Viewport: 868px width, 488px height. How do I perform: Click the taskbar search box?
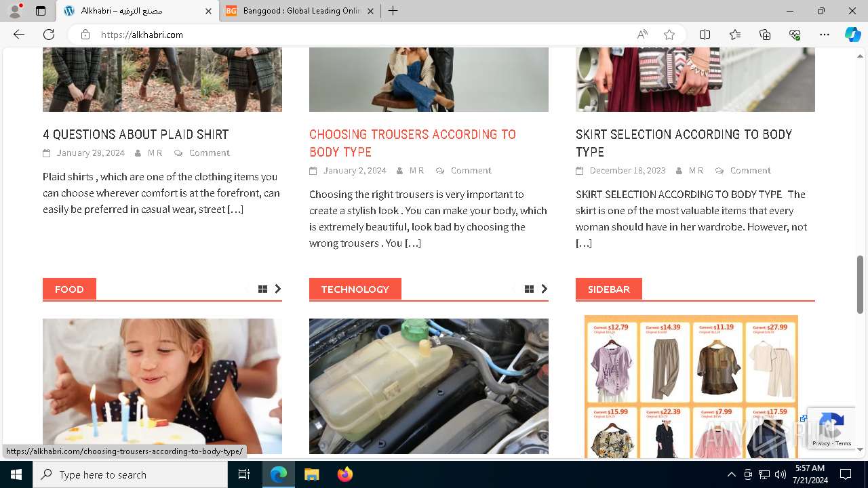[130, 474]
